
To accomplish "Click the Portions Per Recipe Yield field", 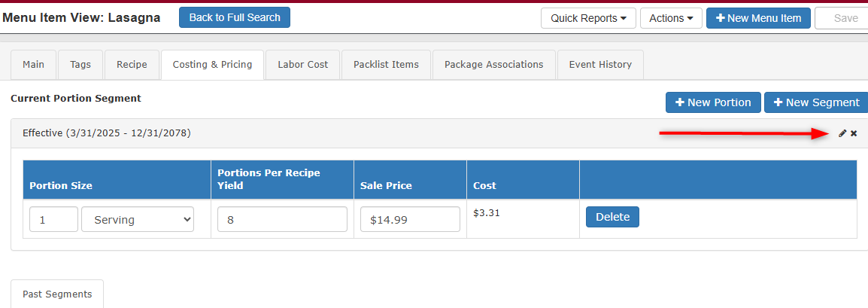I will click(282, 219).
